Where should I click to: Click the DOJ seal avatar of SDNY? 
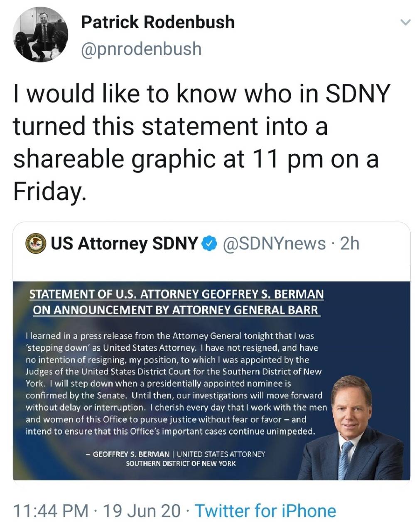36,244
